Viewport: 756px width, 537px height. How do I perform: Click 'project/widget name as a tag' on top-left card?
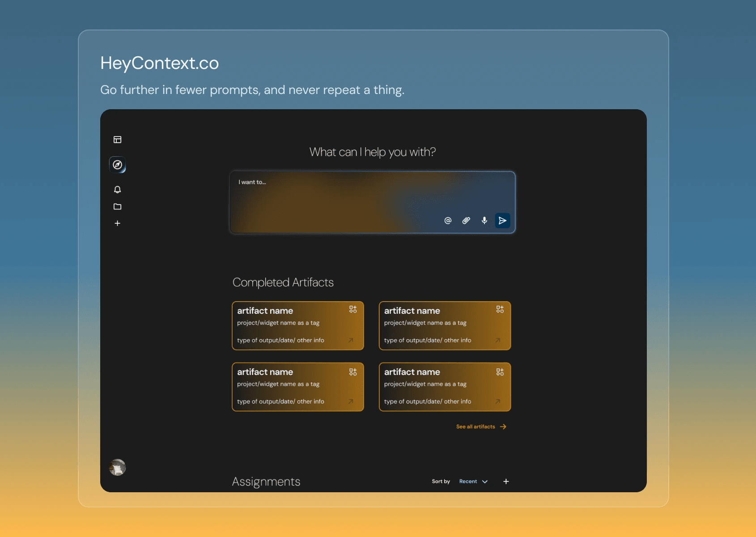(278, 323)
